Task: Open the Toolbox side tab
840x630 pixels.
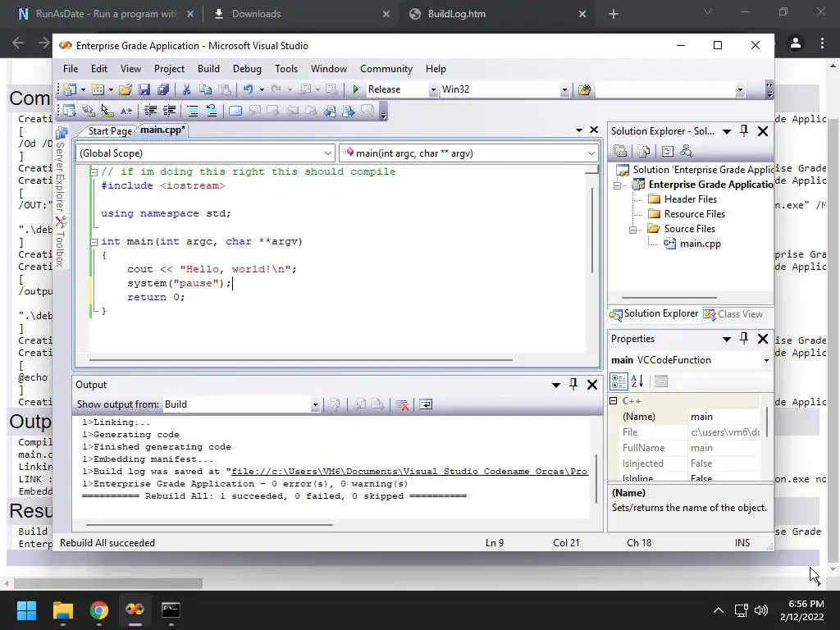Action: click(61, 242)
